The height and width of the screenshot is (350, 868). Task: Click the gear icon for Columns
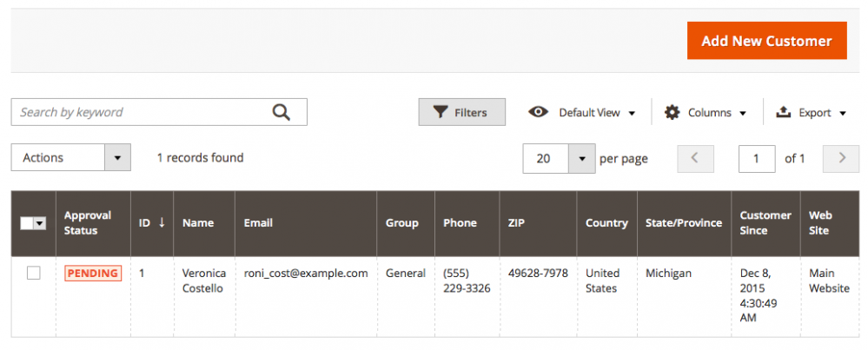pos(672,112)
